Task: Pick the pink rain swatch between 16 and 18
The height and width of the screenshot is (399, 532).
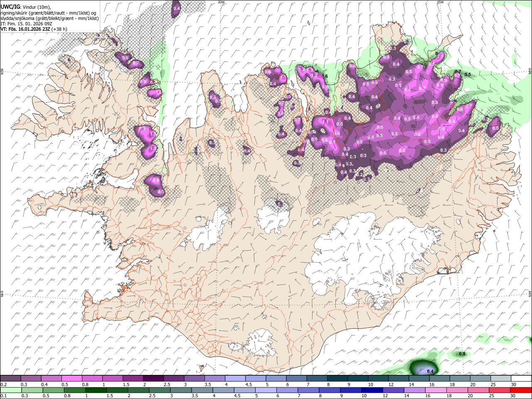Action: pos(436,390)
